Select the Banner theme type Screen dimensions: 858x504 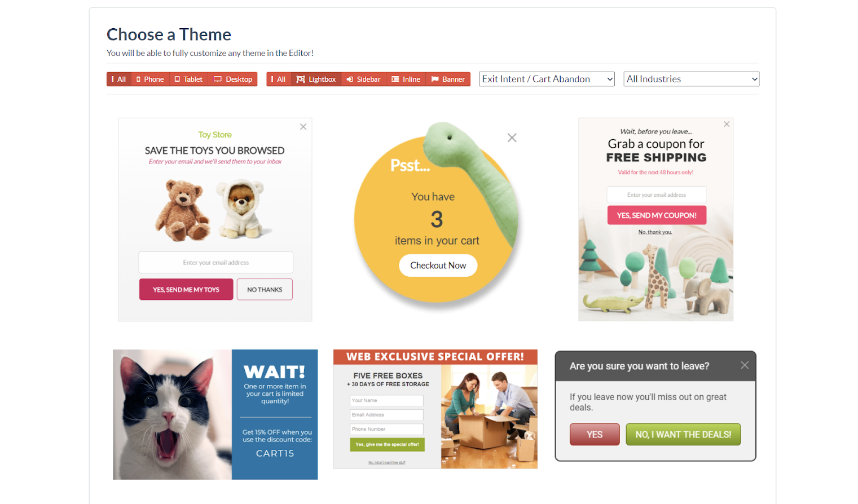coord(448,79)
